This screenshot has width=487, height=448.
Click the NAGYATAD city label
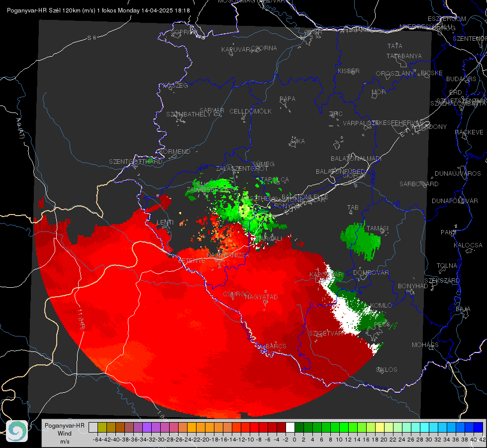(x=261, y=297)
